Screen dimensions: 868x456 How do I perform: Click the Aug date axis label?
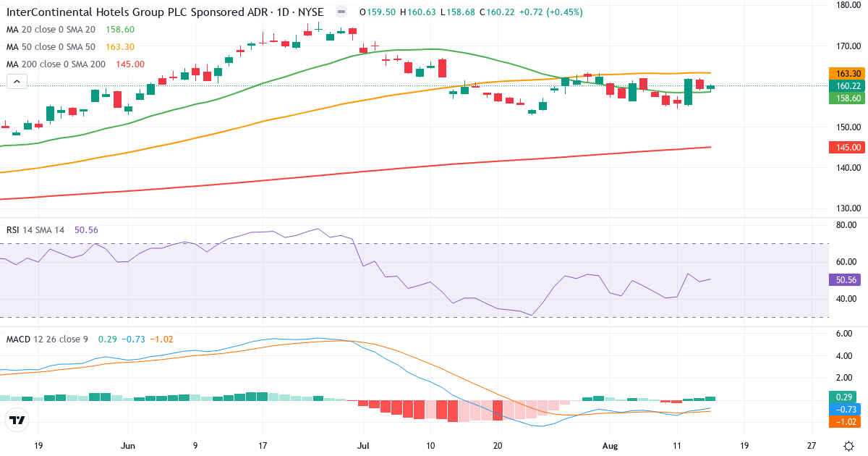[610, 446]
